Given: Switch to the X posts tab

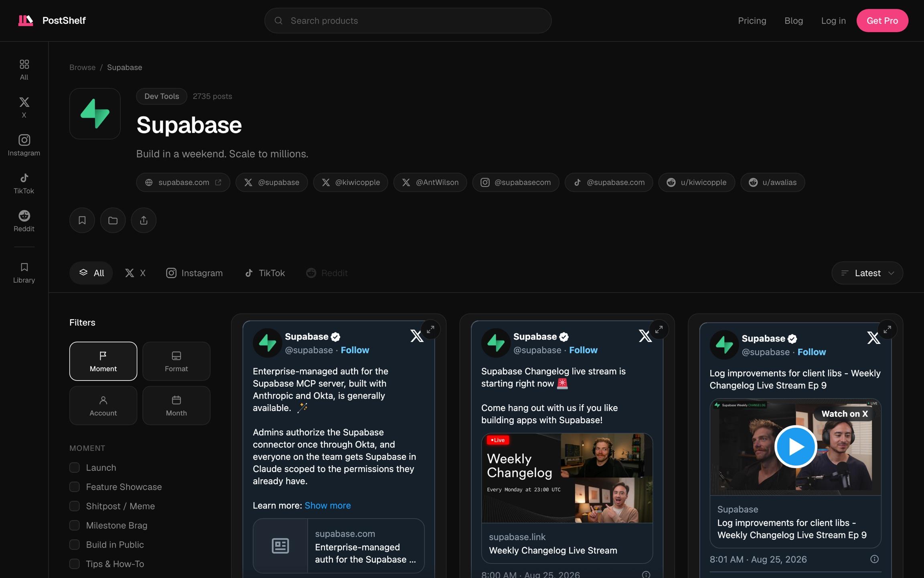Looking at the screenshot, I should (135, 273).
